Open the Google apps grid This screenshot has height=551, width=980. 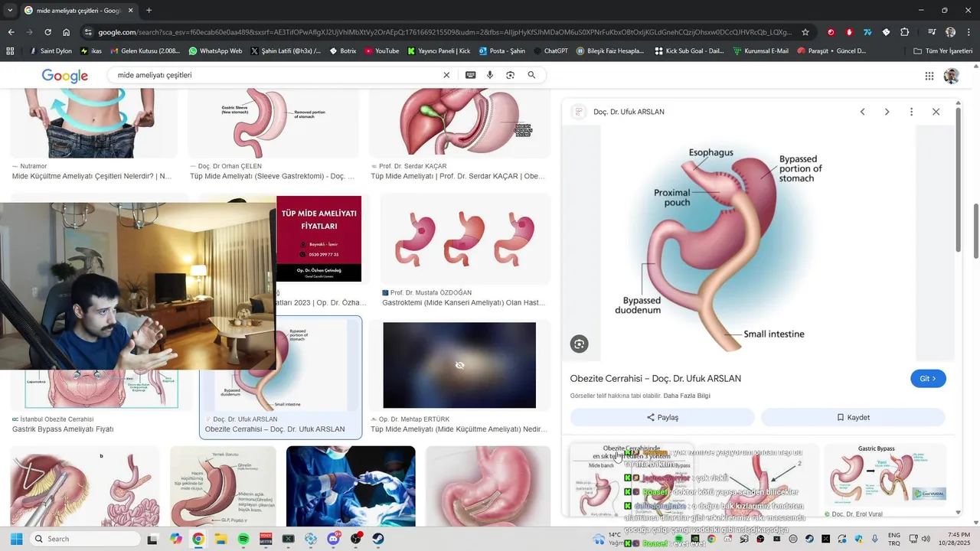click(929, 76)
